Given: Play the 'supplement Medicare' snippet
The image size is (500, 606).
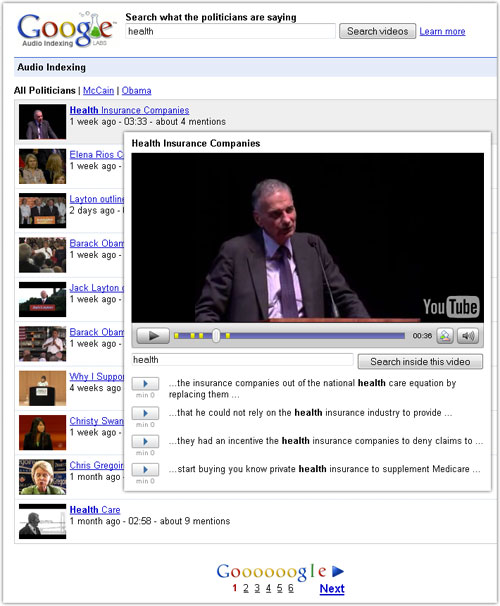Looking at the screenshot, I should [145, 470].
